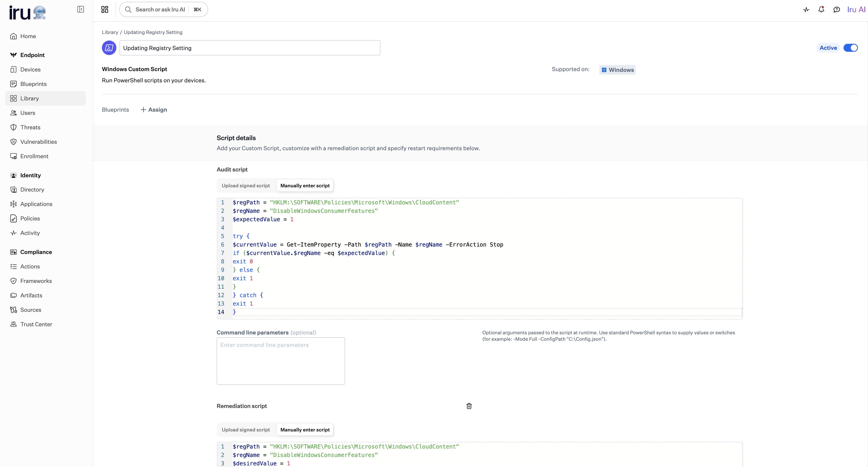Open the chat feedback icon
This screenshot has width=868, height=467.
tap(836, 9)
